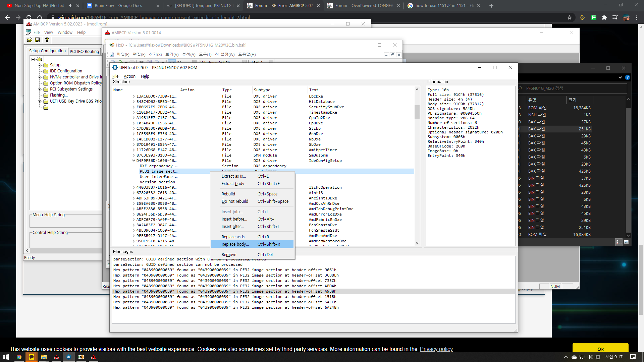The image size is (644, 362).
Task: Choose Replace body from context menu
Action: [235, 244]
